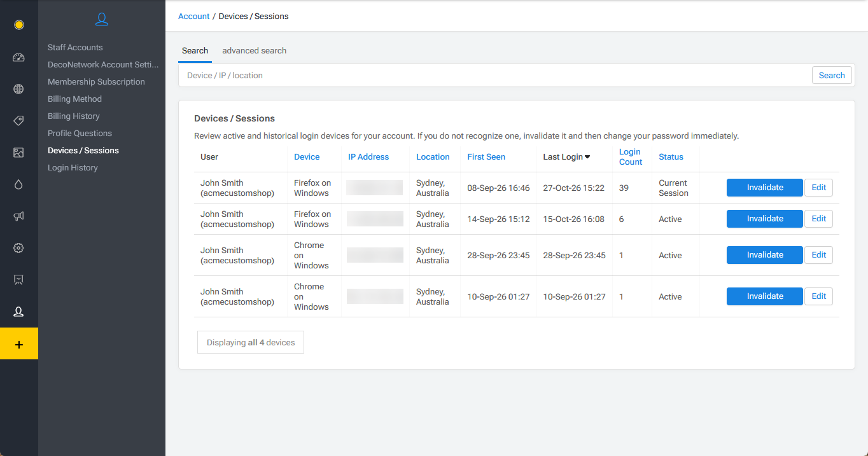Select Devices / Sessions menu item
The height and width of the screenshot is (456, 868).
coord(83,151)
